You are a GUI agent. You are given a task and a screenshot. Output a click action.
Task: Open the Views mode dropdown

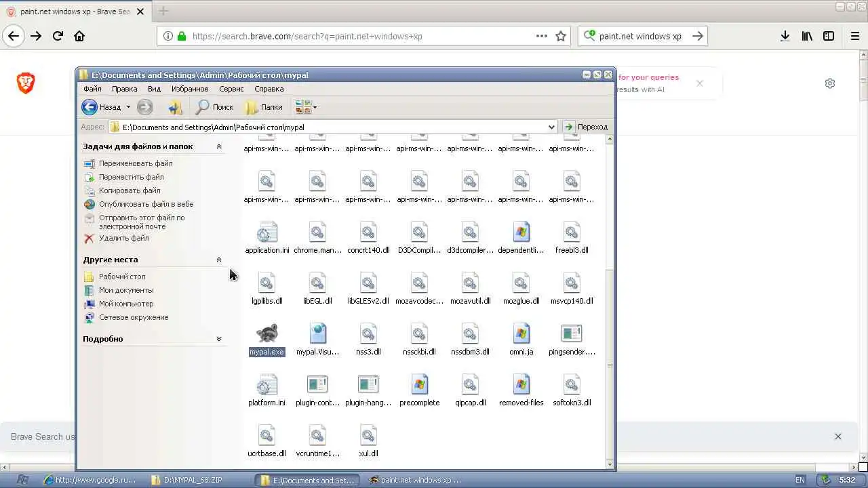(x=306, y=107)
